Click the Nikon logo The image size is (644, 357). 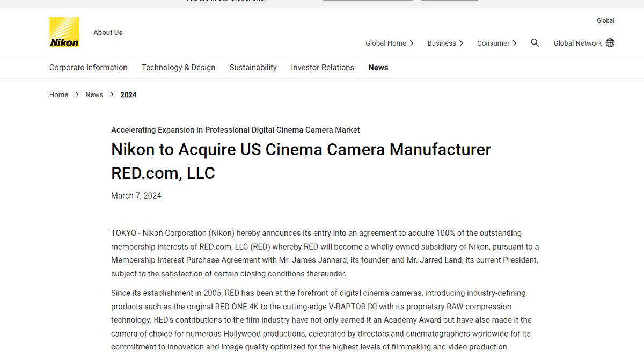(x=64, y=32)
